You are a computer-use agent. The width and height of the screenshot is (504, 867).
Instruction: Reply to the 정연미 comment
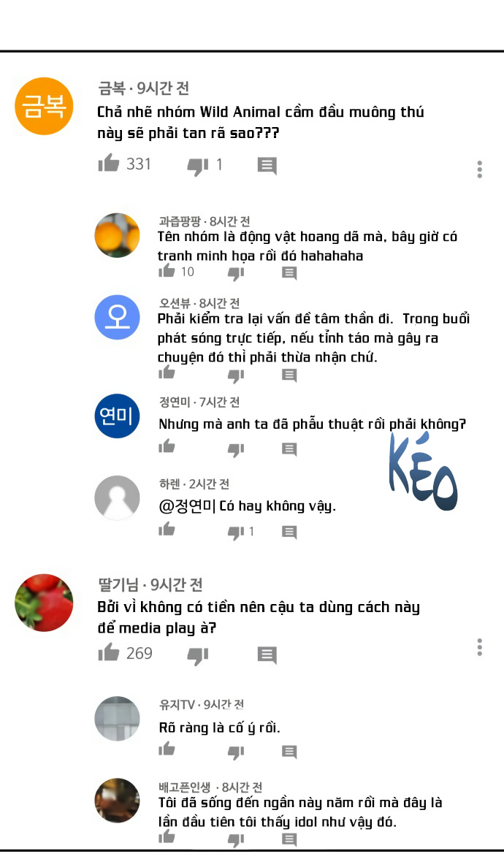point(289,449)
